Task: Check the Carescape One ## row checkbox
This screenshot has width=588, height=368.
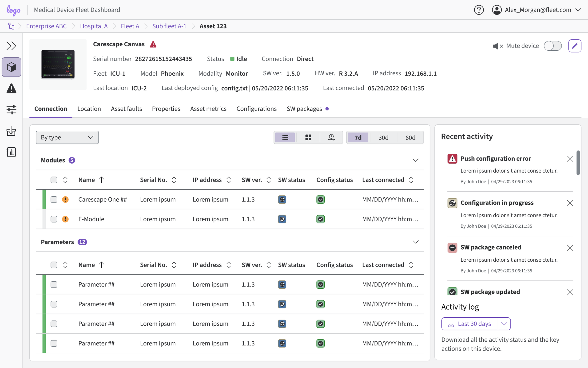Action: pyautogui.click(x=54, y=200)
